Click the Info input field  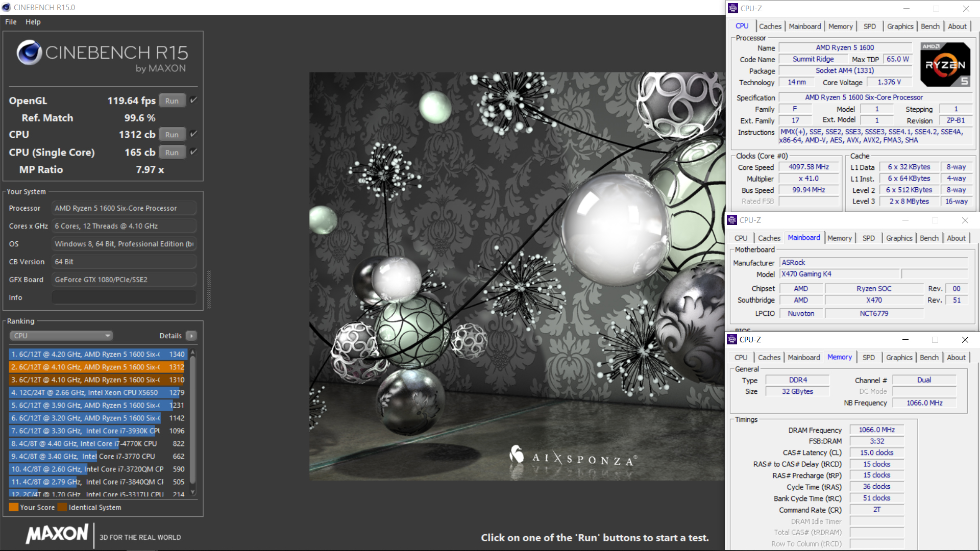pos(124,297)
